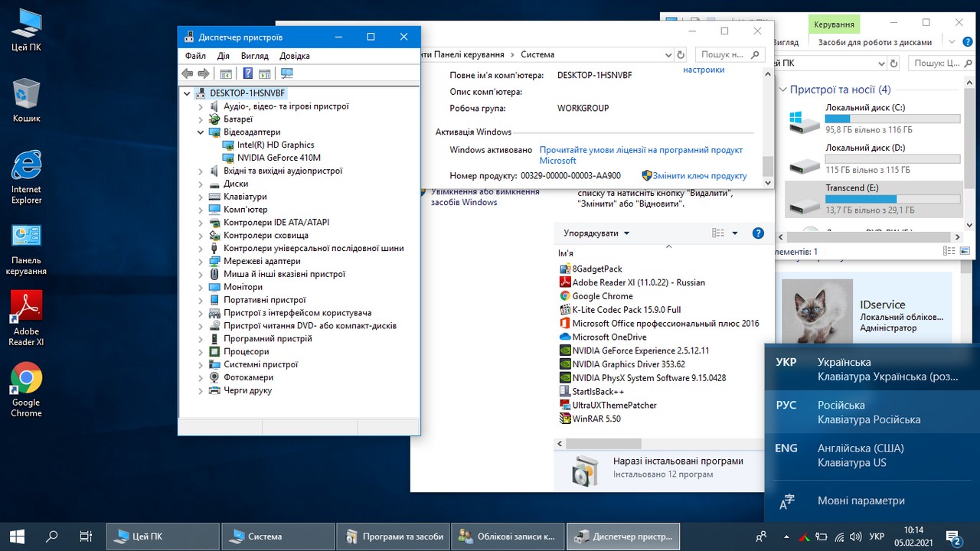This screenshot has width=980, height=551.
Task: Open the notification center icon
Action: click(953, 537)
